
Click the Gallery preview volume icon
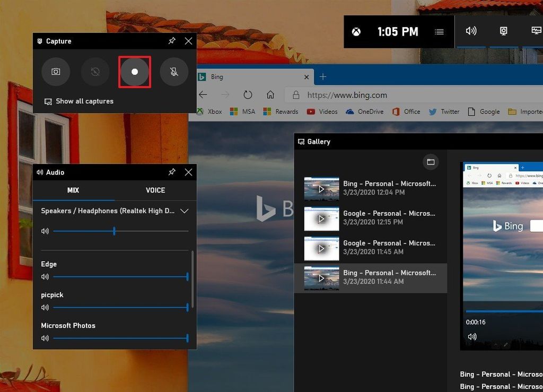472,337
